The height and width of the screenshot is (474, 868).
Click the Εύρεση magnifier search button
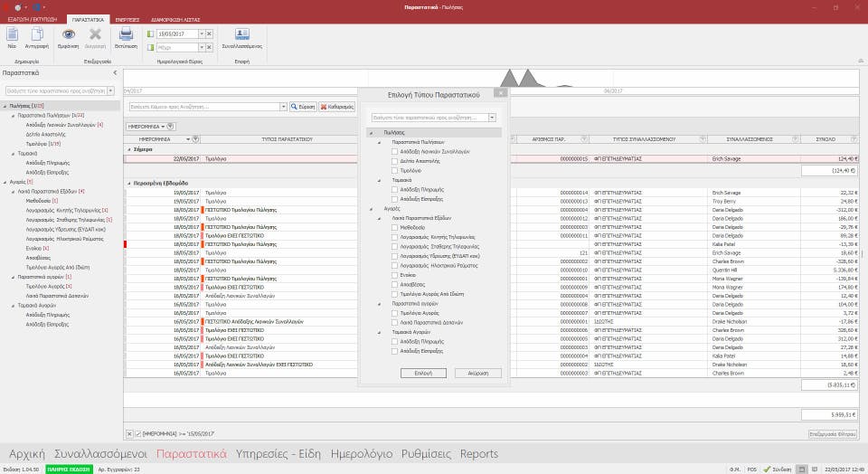(x=303, y=107)
